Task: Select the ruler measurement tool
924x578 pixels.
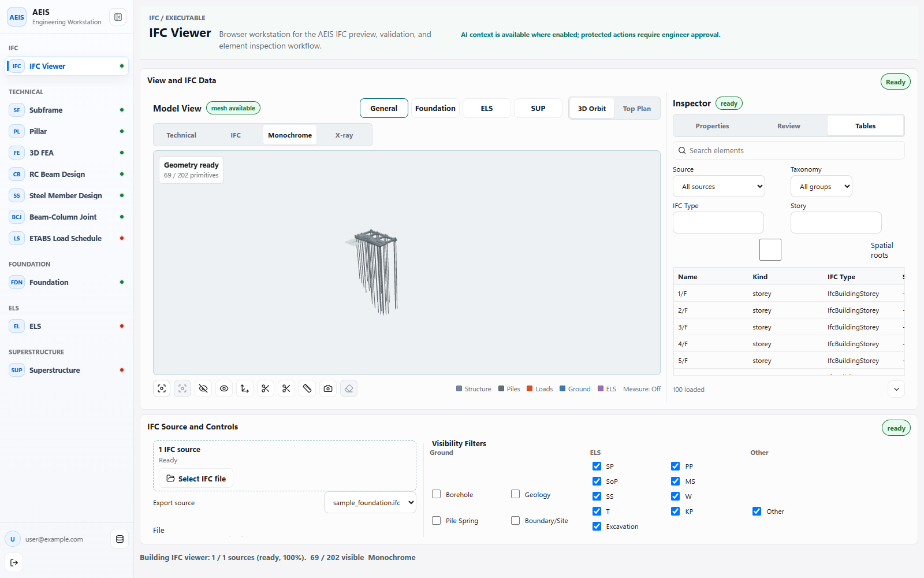Action: [307, 388]
